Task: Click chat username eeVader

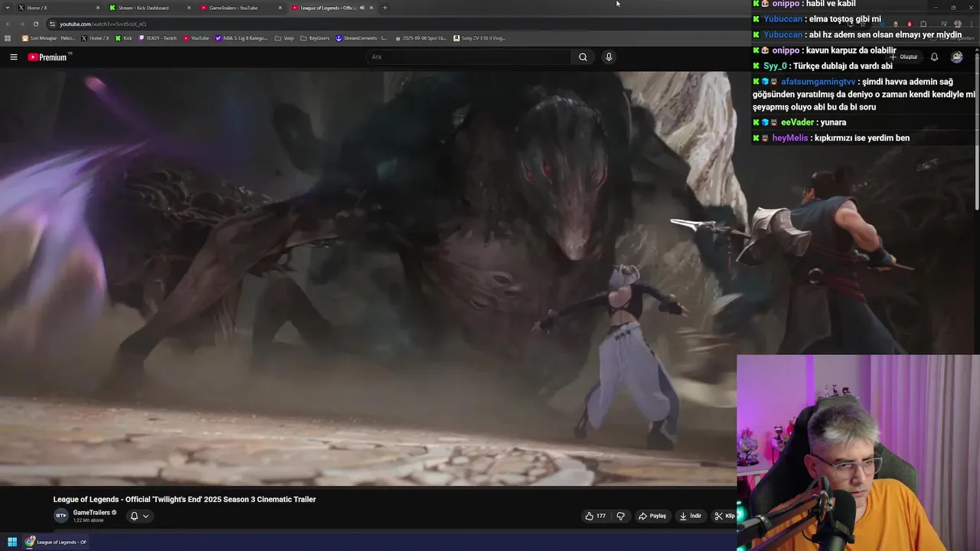Action: click(x=797, y=122)
